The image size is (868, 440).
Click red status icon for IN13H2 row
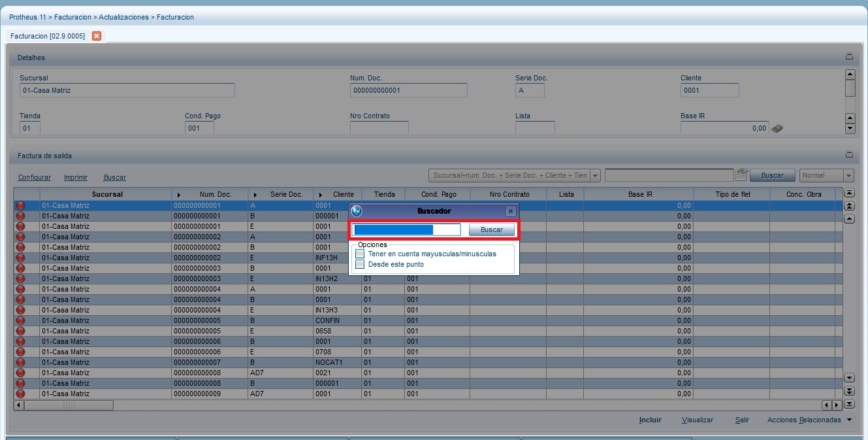(20, 279)
